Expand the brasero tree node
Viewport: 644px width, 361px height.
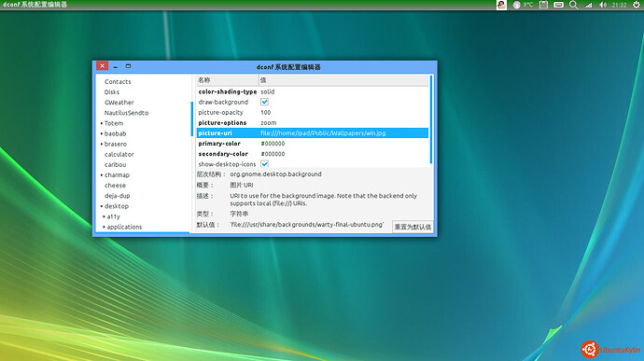click(x=102, y=144)
